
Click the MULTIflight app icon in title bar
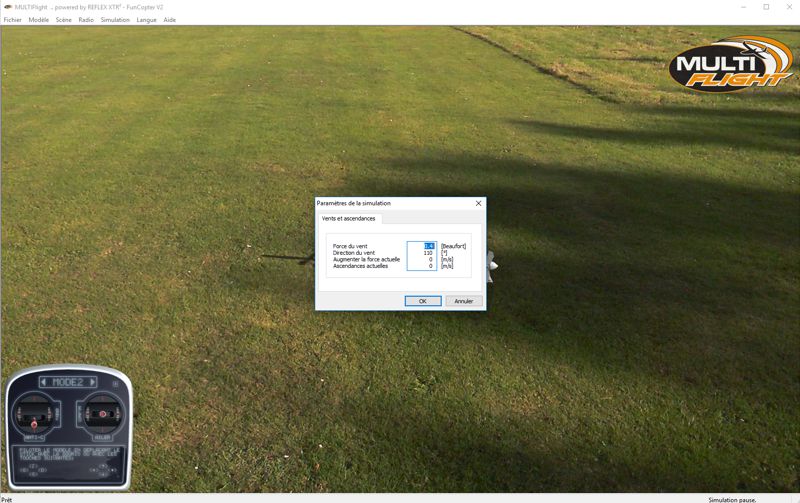point(7,7)
